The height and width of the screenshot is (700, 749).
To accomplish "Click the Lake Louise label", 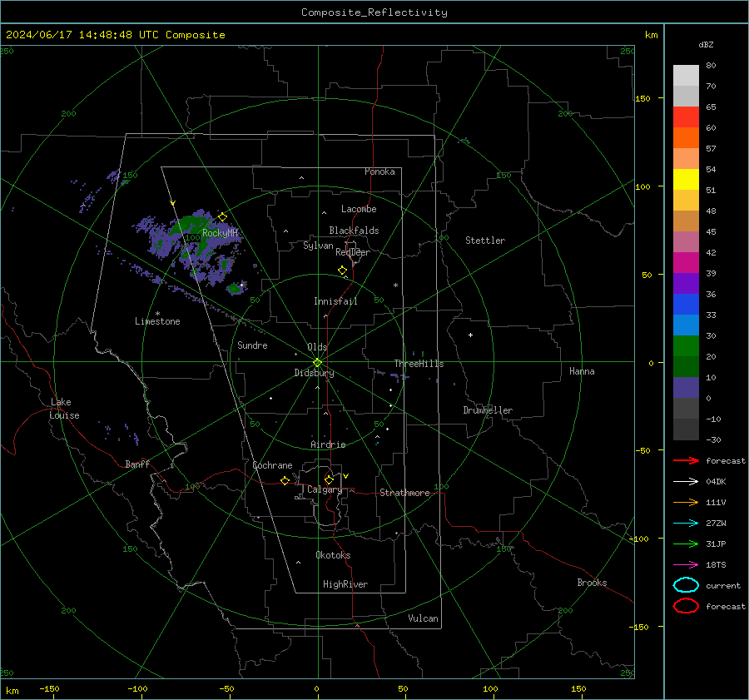I will click(64, 409).
